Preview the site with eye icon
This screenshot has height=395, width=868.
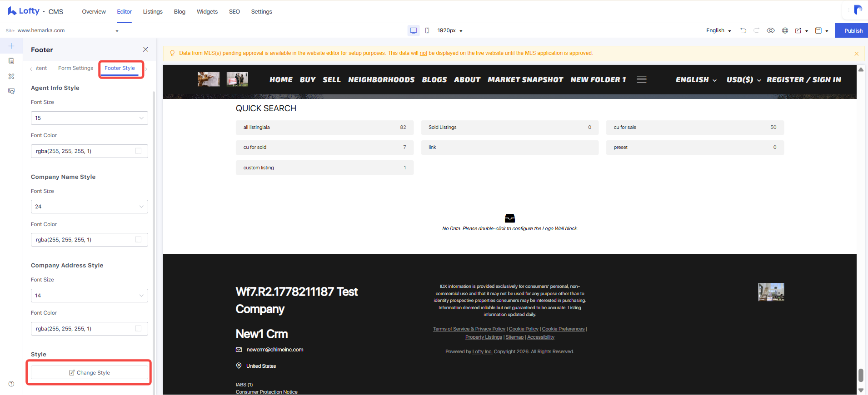pyautogui.click(x=771, y=30)
